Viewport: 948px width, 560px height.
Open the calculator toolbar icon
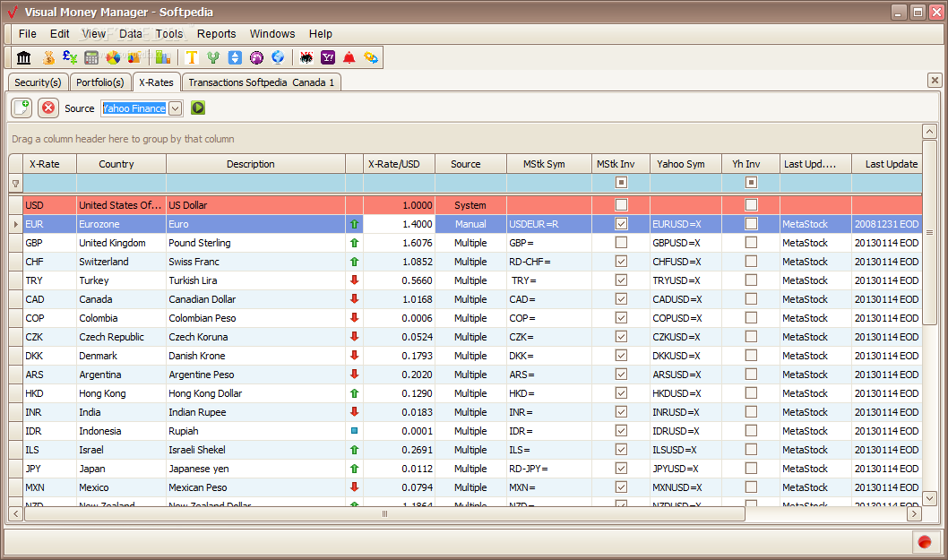point(91,57)
